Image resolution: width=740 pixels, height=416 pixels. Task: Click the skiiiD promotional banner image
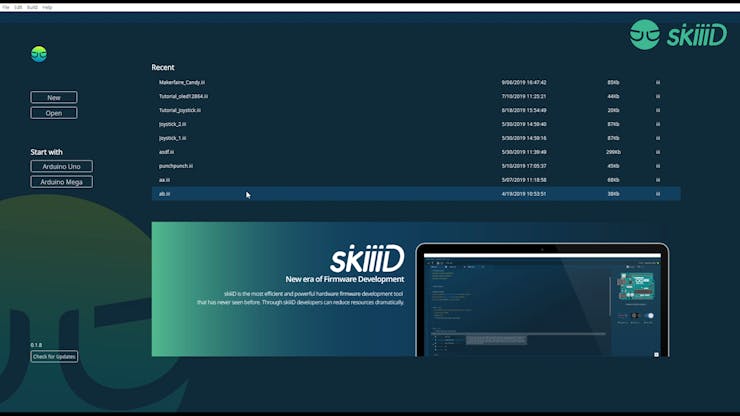pyautogui.click(x=411, y=289)
